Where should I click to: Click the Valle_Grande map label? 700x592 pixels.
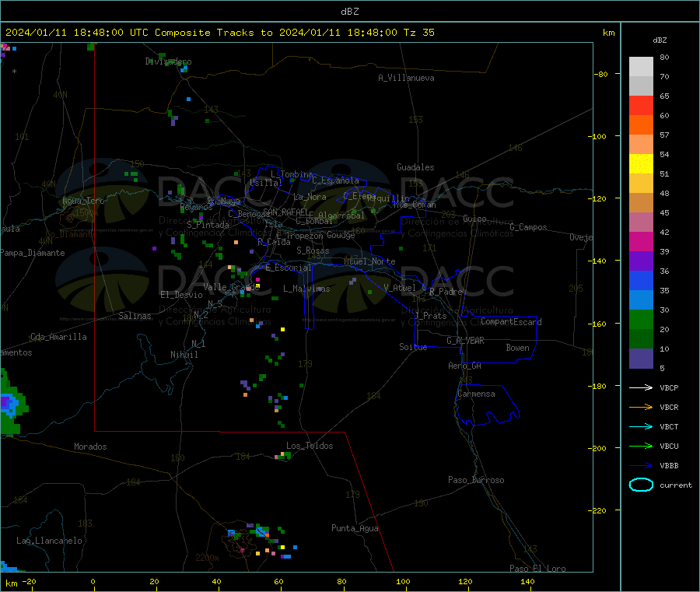pyautogui.click(x=232, y=287)
